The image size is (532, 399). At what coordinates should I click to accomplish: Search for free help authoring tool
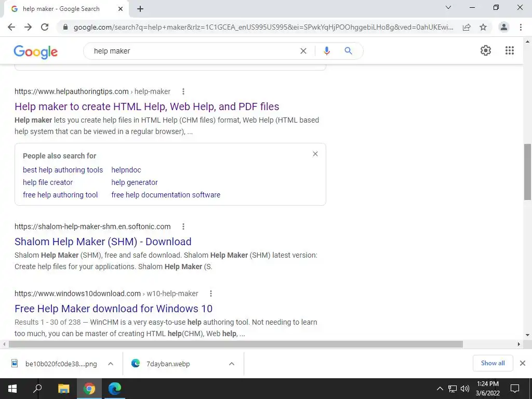[x=60, y=195]
